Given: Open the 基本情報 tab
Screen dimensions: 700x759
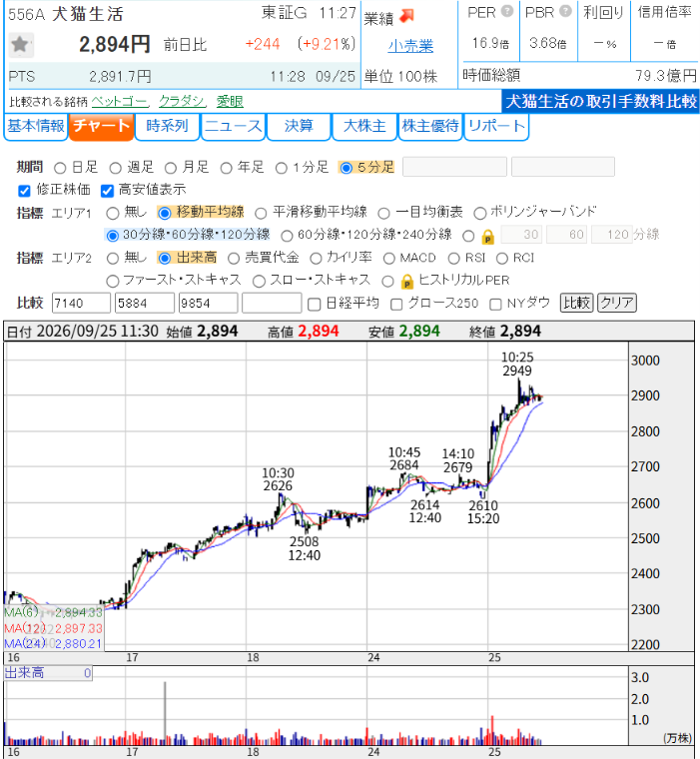Looking at the screenshot, I should pyautogui.click(x=36, y=127).
